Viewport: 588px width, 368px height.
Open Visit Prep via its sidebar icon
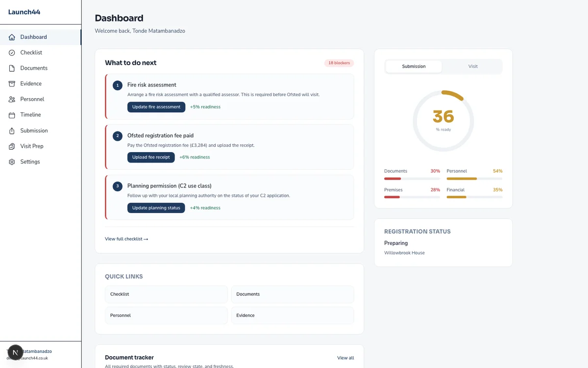pyautogui.click(x=11, y=146)
